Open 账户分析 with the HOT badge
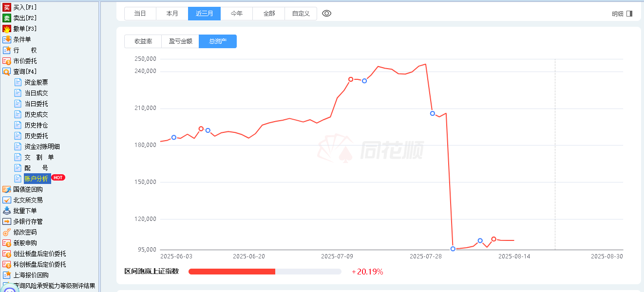 click(x=37, y=179)
